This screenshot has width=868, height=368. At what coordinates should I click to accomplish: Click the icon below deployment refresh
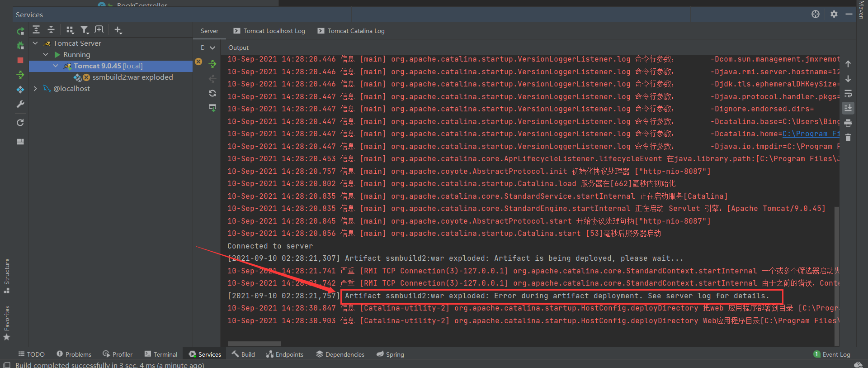(x=212, y=108)
